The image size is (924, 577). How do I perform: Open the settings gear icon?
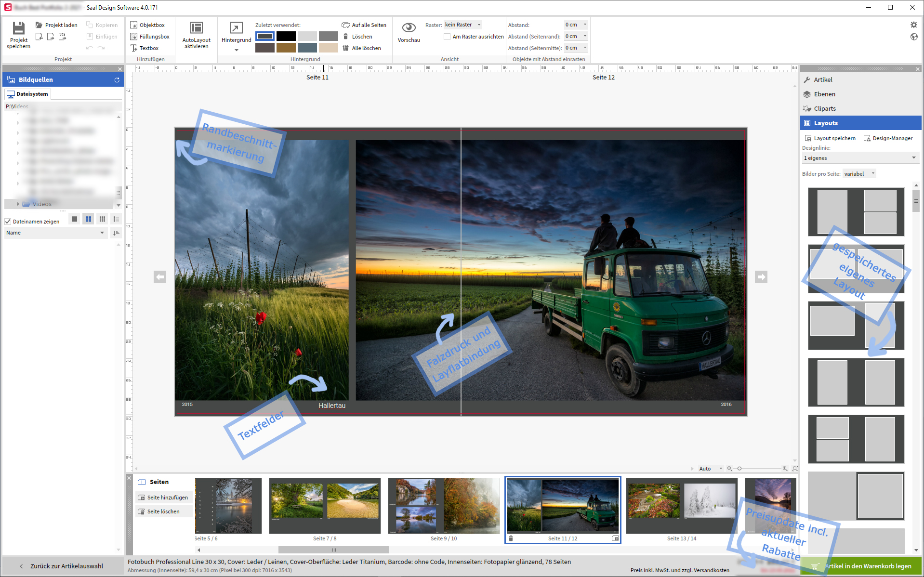(913, 25)
